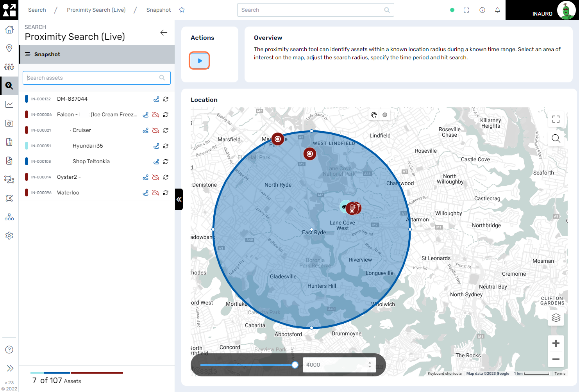
Task: Click the fullscreen icon in top bar
Action: [x=466, y=10]
